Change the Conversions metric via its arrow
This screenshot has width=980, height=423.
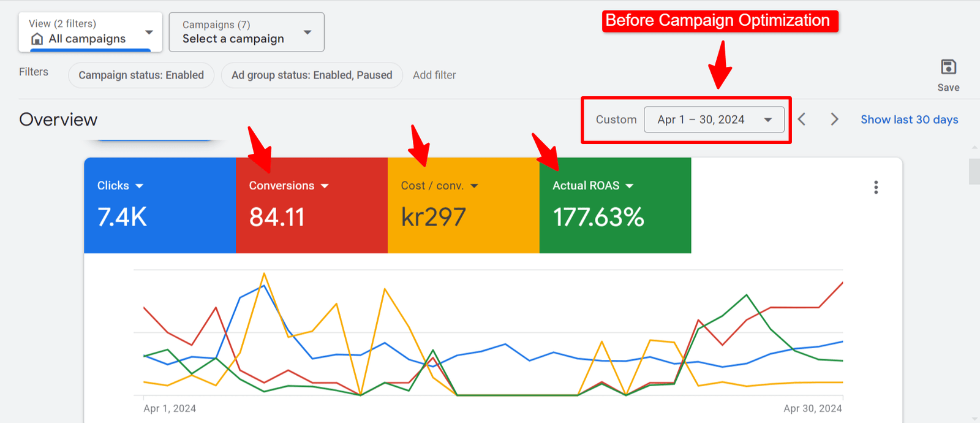point(325,186)
